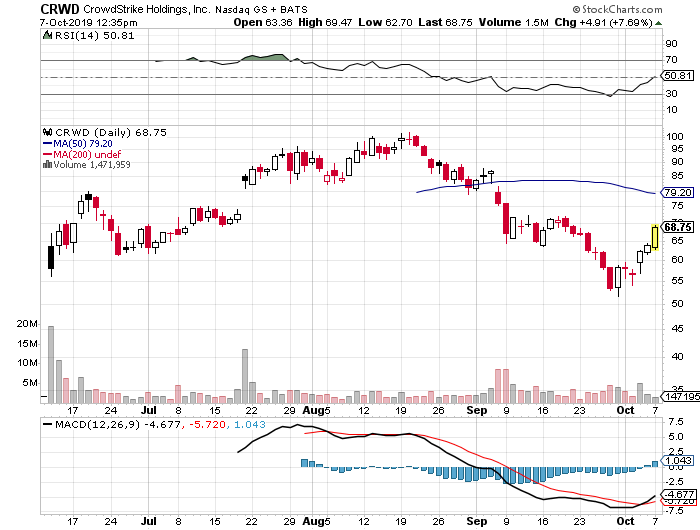
Task: Open the StockCharts.com copyright link
Action: [617, 9]
